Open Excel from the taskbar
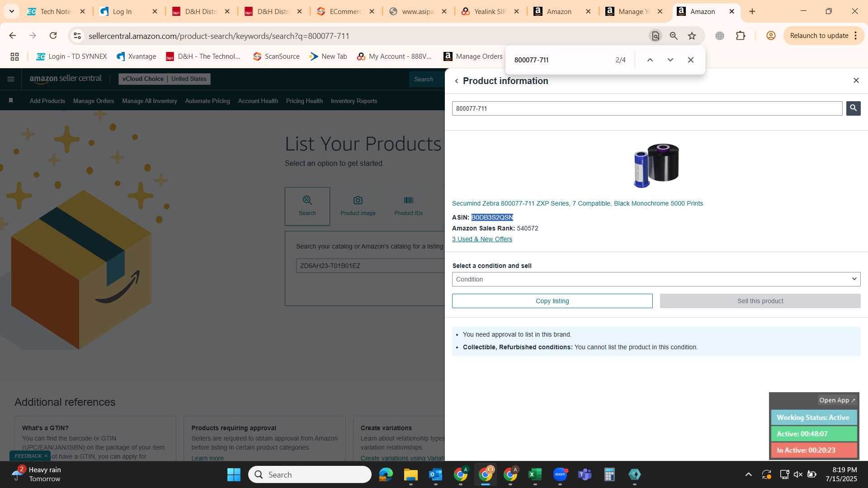This screenshot has width=868, height=488. 535,474
